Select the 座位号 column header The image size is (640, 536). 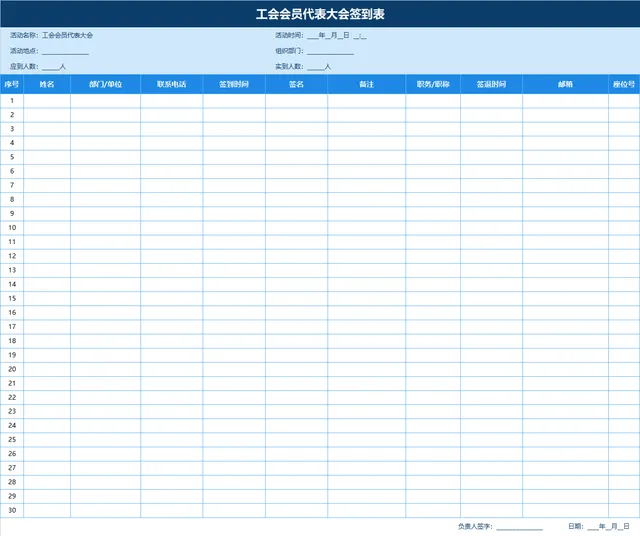(x=624, y=85)
